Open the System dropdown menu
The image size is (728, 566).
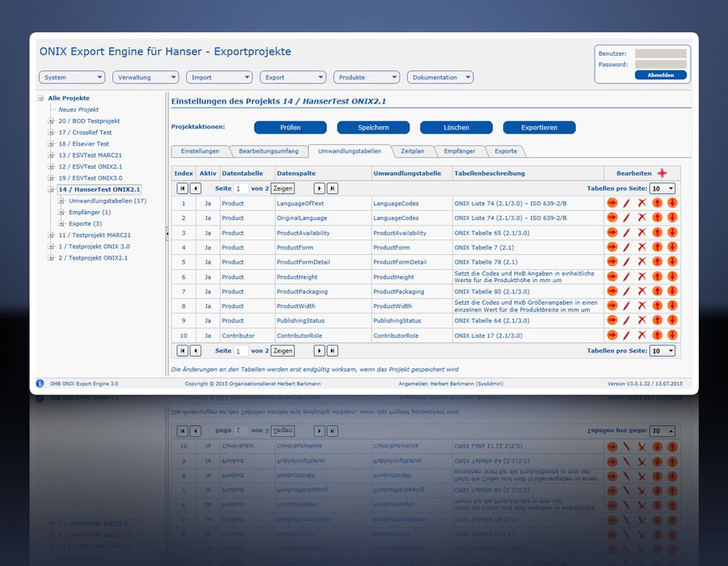click(x=72, y=78)
